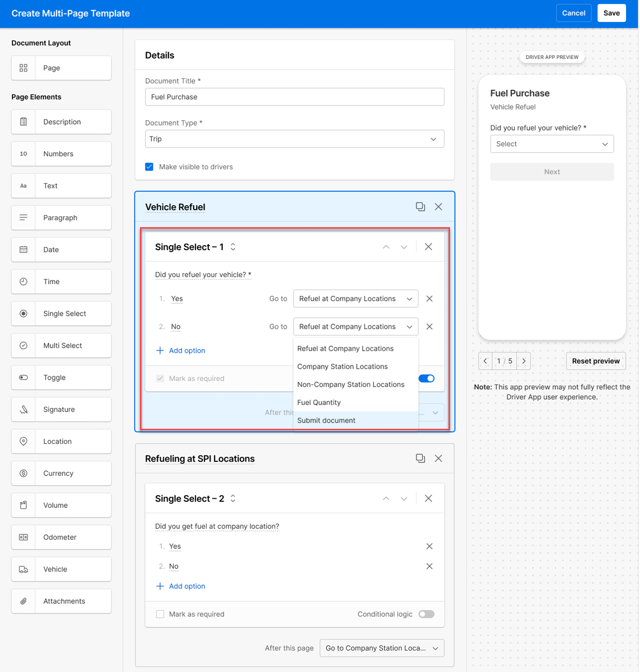Open the Go to dropdown for Yes option
Screen dimensions: 640x672
pyautogui.click(x=356, y=299)
